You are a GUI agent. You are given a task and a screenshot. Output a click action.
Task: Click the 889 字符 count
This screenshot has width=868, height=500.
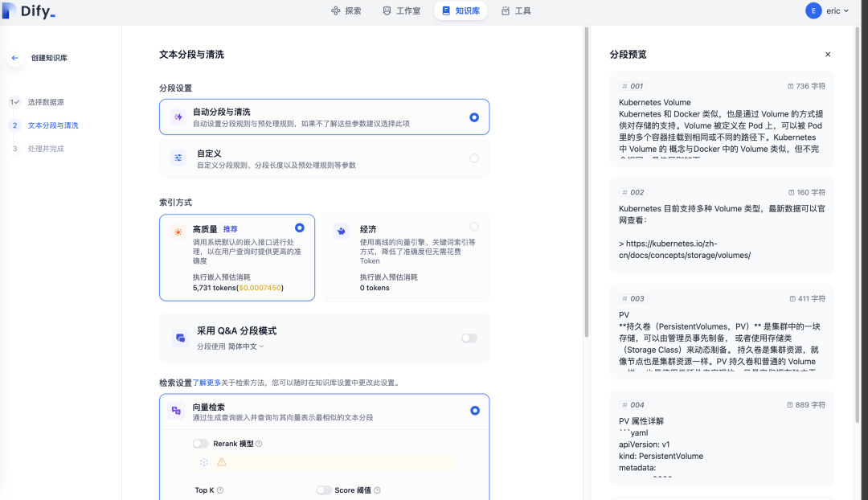coord(807,405)
